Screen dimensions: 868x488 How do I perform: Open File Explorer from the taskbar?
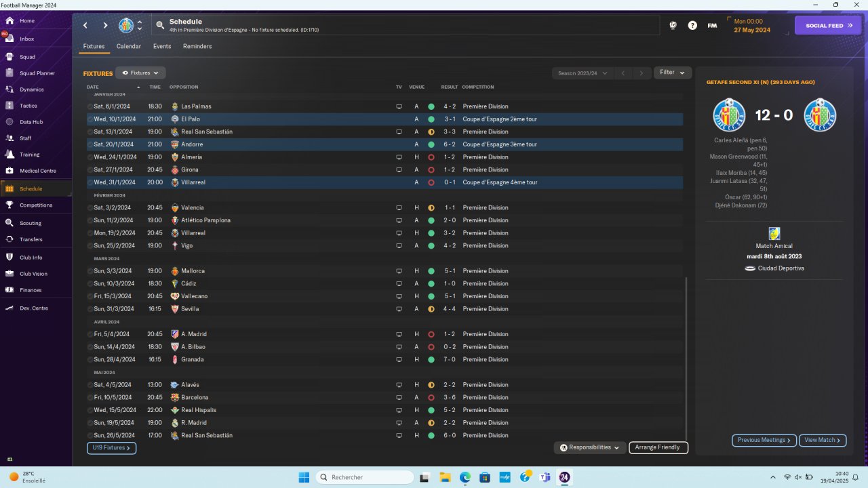tap(446, 477)
